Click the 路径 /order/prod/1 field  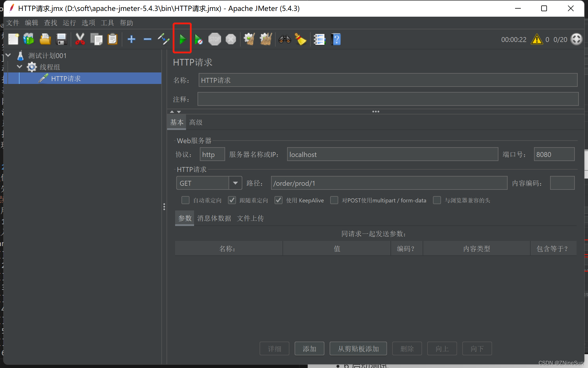pos(389,183)
